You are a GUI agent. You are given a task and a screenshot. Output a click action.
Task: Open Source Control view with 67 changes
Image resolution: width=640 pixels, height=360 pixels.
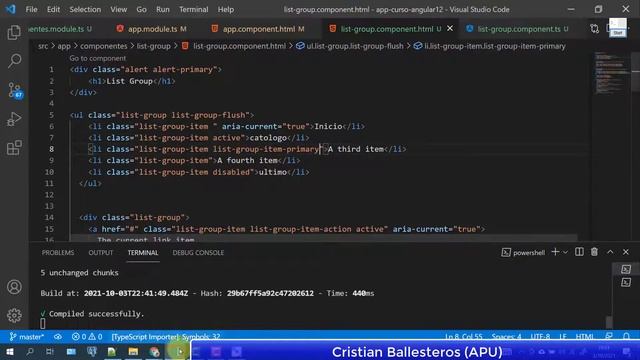(15, 90)
